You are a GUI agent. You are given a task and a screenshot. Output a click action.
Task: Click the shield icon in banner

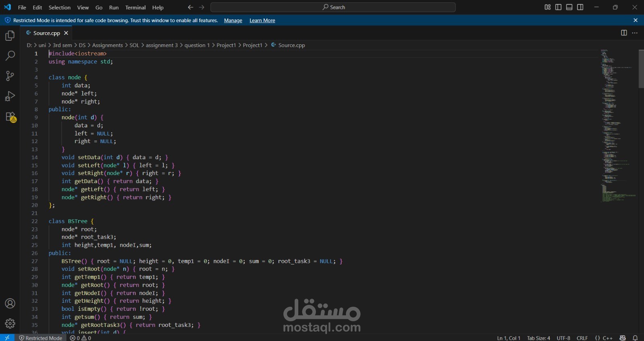(7, 20)
